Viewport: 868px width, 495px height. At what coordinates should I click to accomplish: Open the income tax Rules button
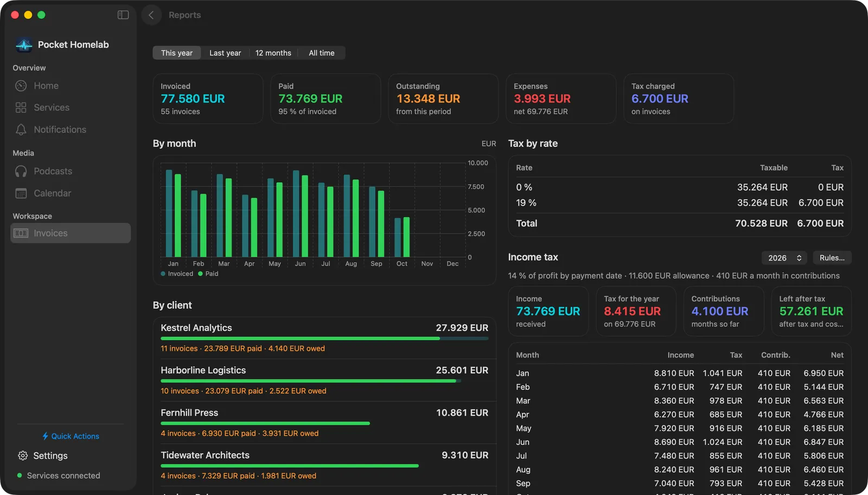[x=832, y=258]
